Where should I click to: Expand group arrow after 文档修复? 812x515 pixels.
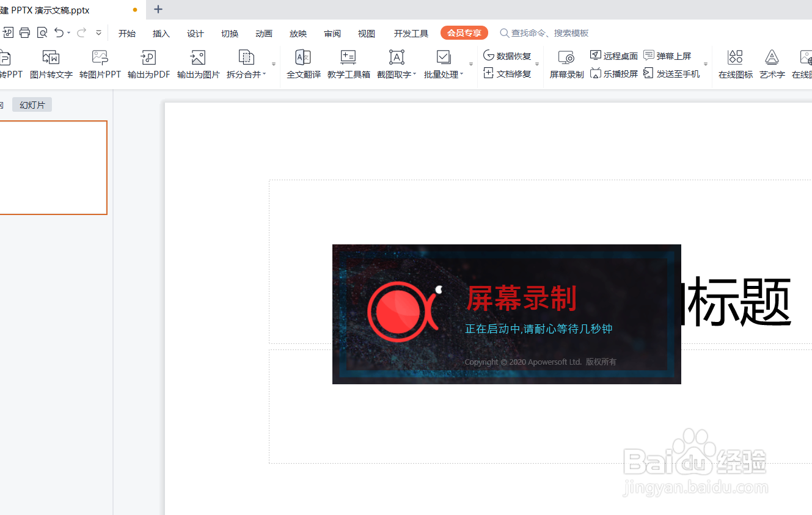click(x=537, y=64)
